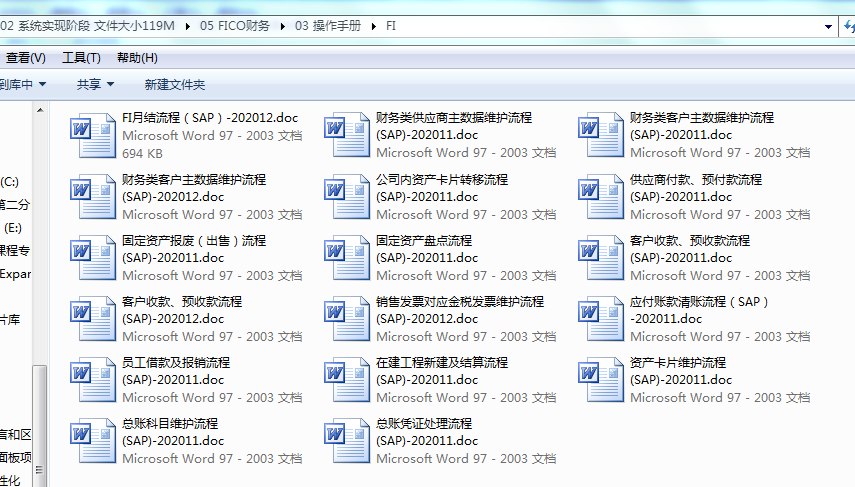Expand the 共享 dropdown in the toolbar

95,85
